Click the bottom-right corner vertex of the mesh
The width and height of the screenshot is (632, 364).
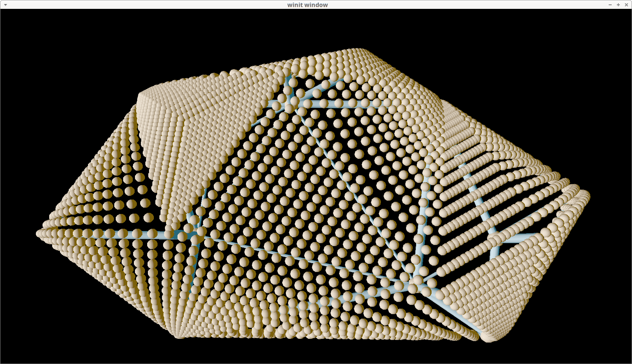coord(487,339)
